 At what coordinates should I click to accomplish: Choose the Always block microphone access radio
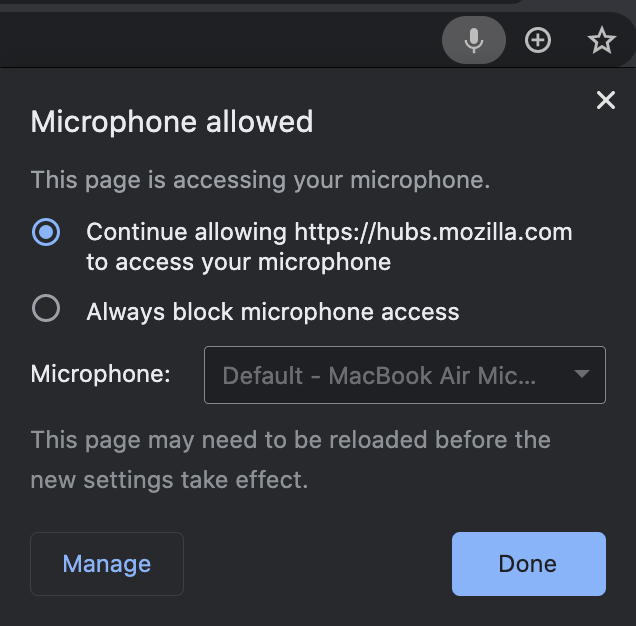[46, 309]
